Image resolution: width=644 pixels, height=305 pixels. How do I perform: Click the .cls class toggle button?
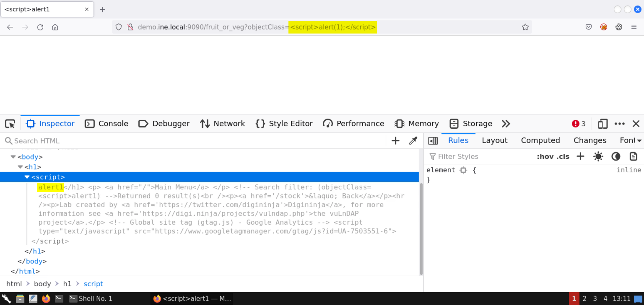tap(563, 157)
